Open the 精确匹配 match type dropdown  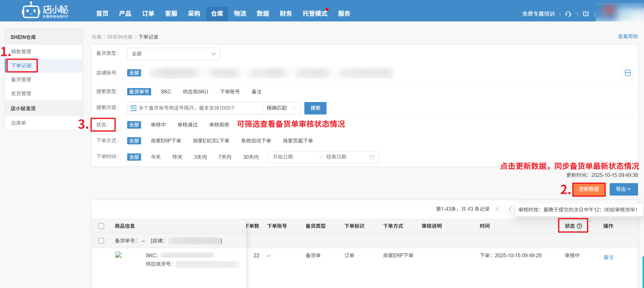(281, 108)
